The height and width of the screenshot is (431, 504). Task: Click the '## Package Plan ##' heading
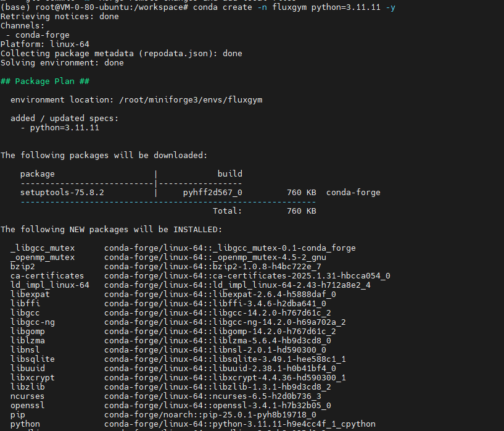coord(44,81)
